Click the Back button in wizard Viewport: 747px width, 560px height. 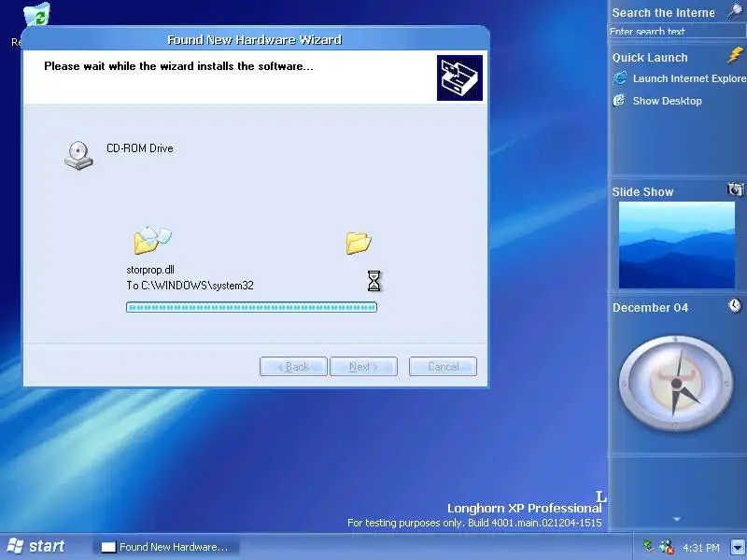pos(293,366)
